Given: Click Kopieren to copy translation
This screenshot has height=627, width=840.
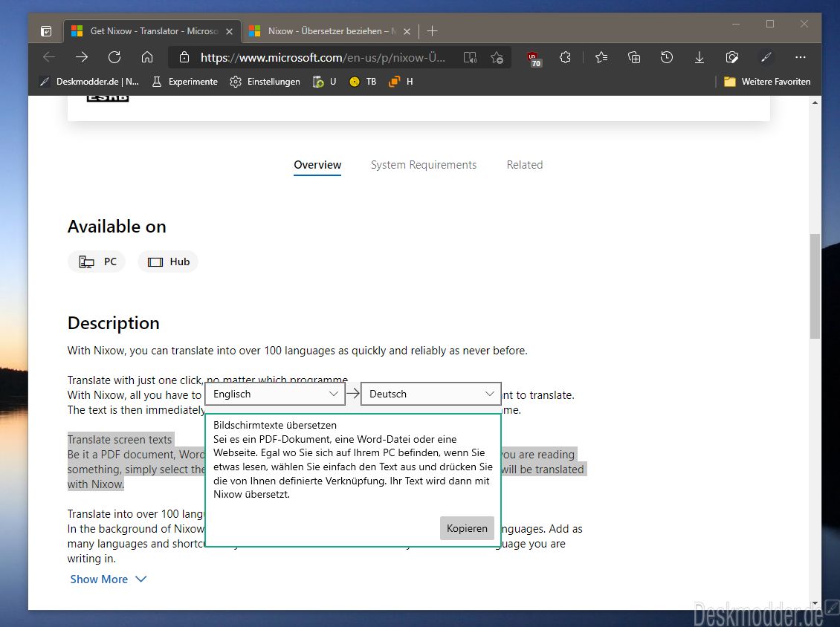Looking at the screenshot, I should tap(467, 528).
